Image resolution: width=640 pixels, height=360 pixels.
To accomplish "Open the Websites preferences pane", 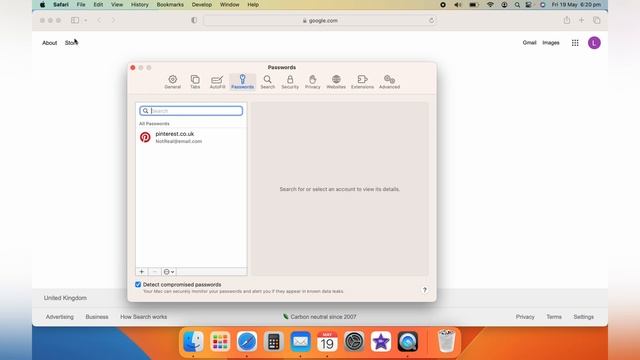I will click(x=336, y=82).
